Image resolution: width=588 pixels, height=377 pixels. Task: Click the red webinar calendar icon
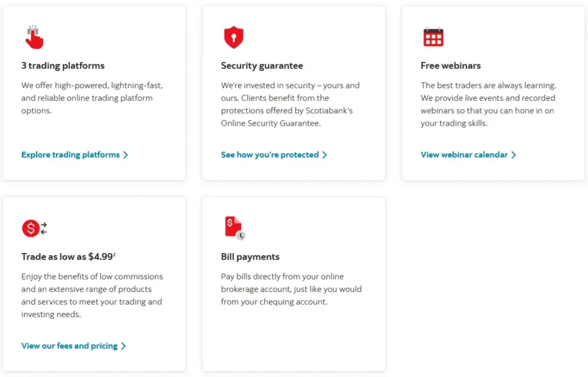(x=433, y=37)
